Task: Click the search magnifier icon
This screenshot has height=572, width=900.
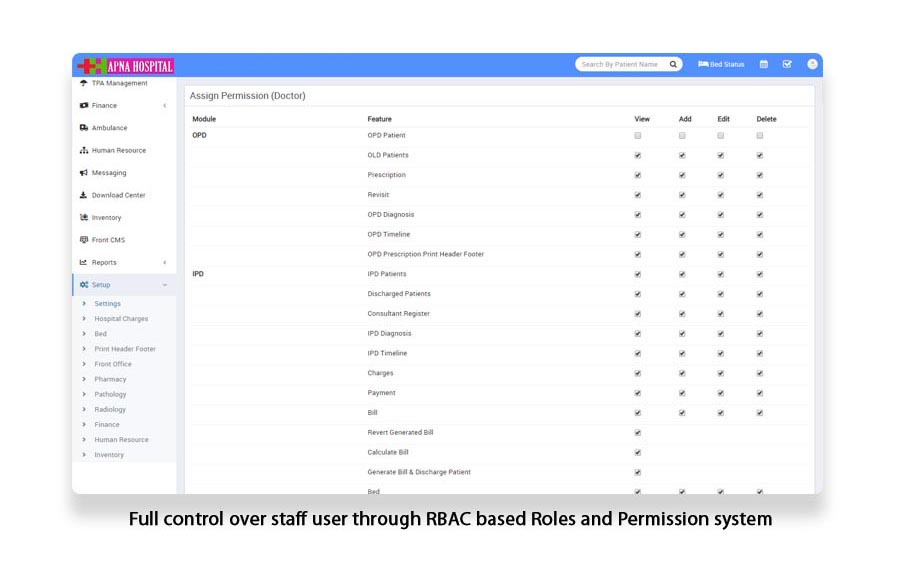Action: click(673, 64)
